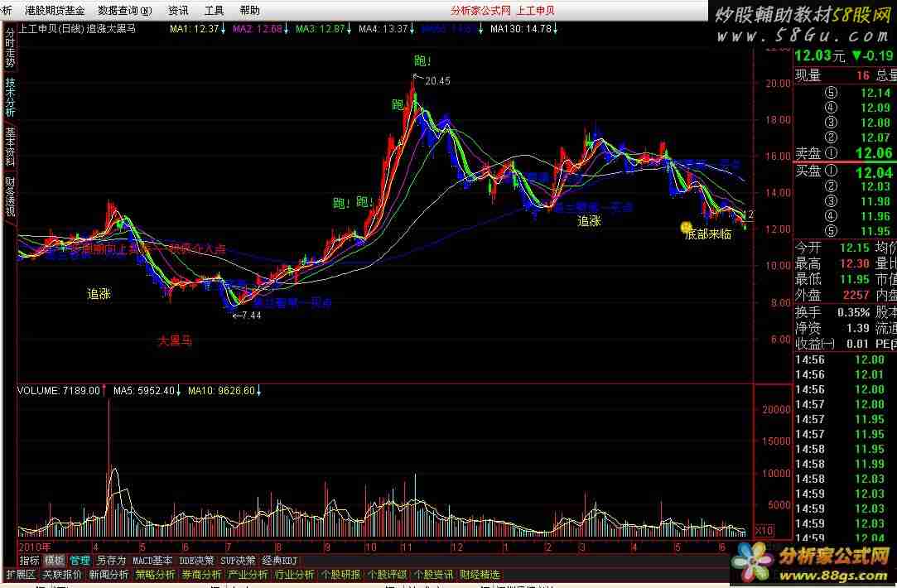Click the yellow 底部来临 signal icon
The height and width of the screenshot is (588, 897).
(x=685, y=228)
